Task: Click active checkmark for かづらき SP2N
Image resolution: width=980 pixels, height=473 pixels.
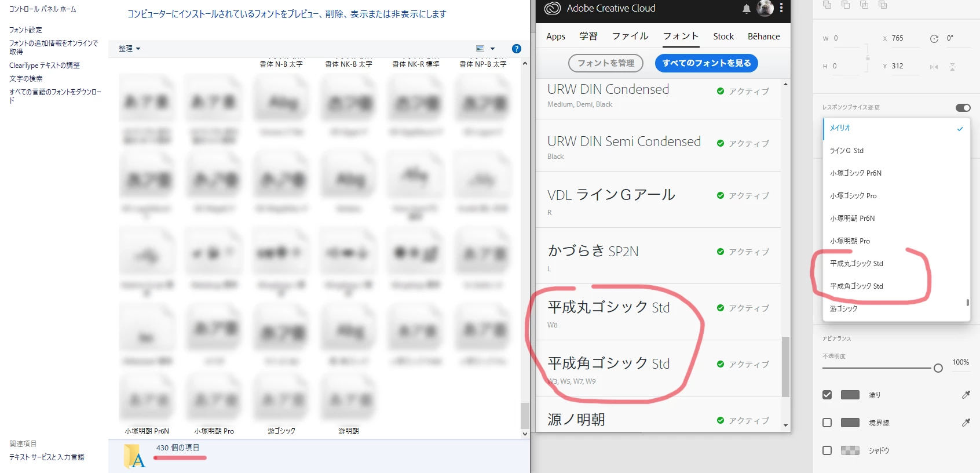Action: (721, 252)
